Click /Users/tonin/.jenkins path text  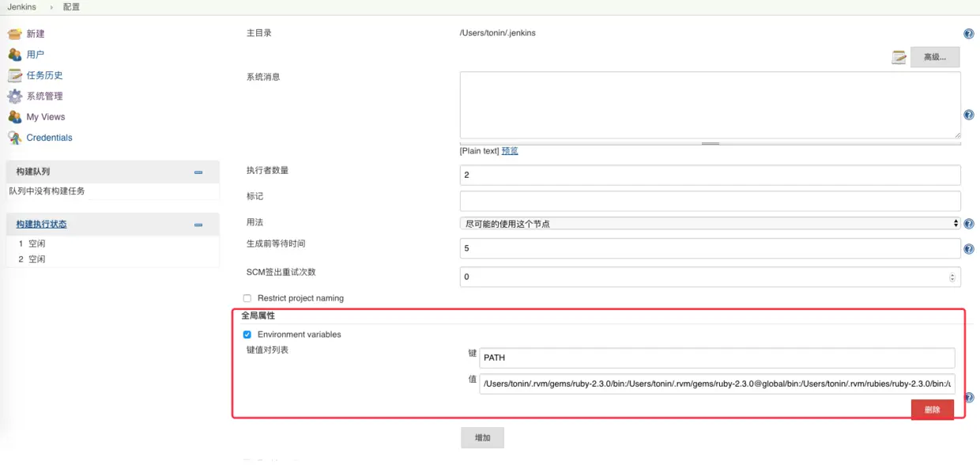click(497, 33)
